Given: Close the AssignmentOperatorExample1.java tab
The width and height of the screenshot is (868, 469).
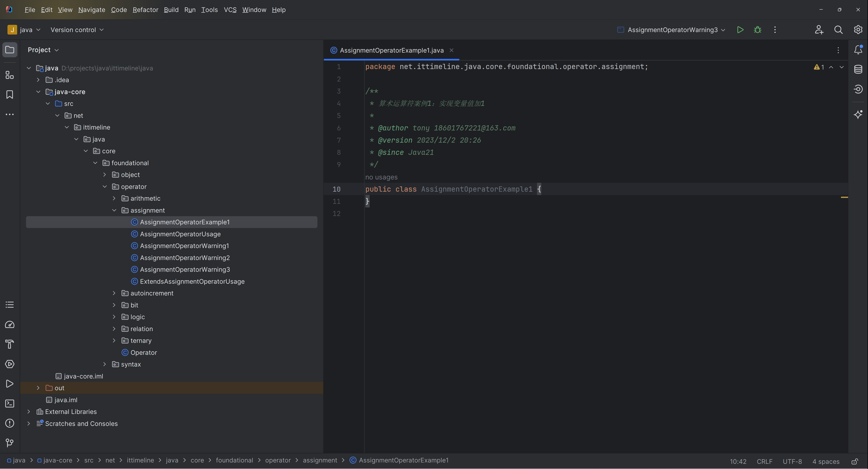Looking at the screenshot, I should [452, 50].
